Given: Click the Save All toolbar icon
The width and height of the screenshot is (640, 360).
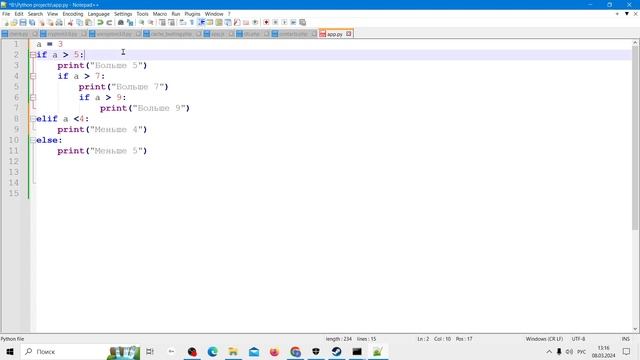Looking at the screenshot, I should pos(32,22).
